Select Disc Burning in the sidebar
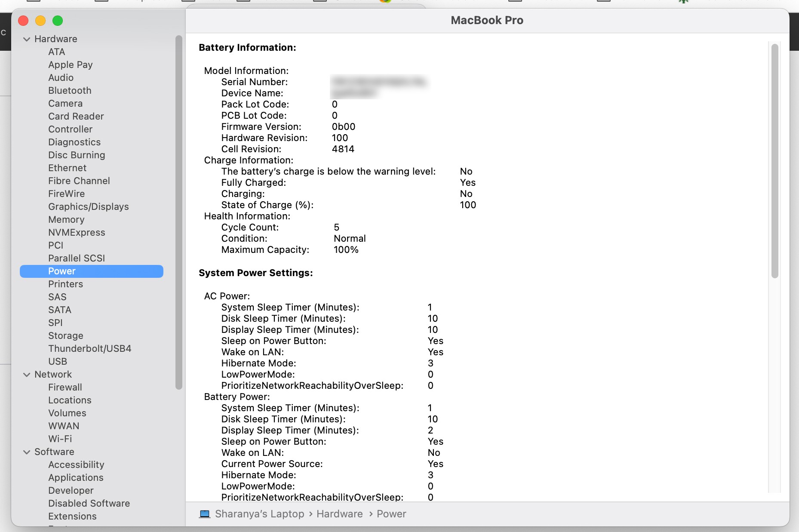The width and height of the screenshot is (799, 532). pos(77,155)
